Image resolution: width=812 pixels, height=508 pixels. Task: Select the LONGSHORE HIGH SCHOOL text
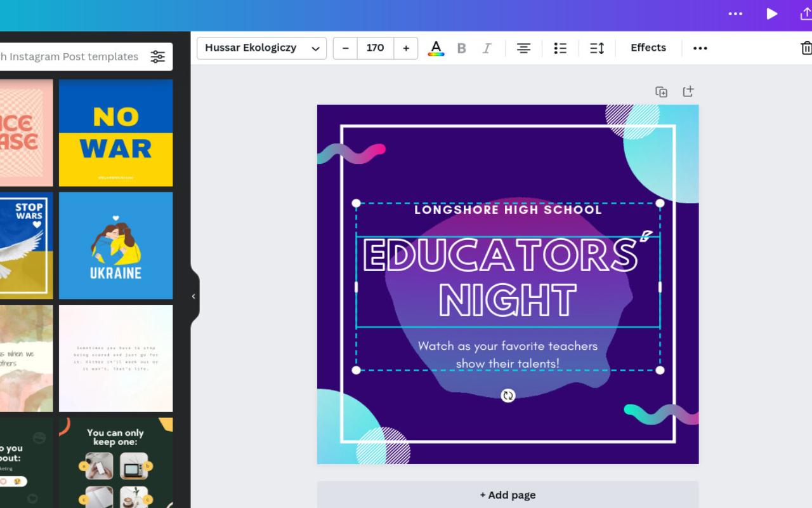(x=508, y=210)
